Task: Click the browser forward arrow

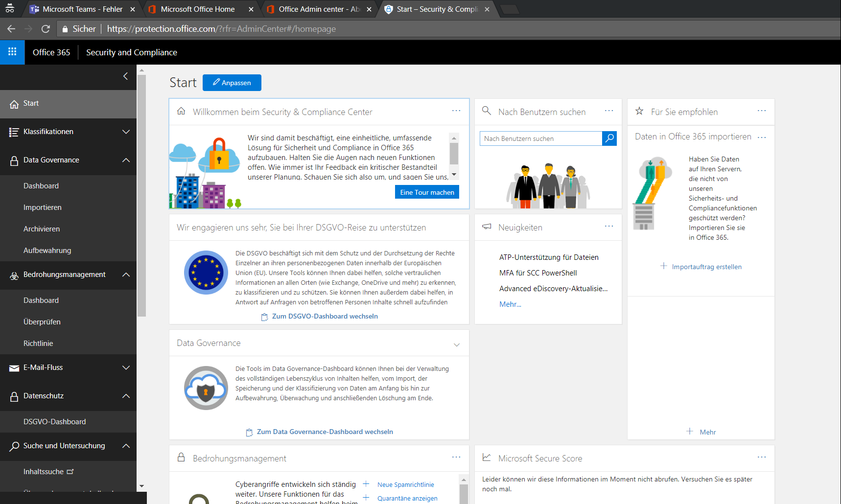Action: tap(28, 29)
